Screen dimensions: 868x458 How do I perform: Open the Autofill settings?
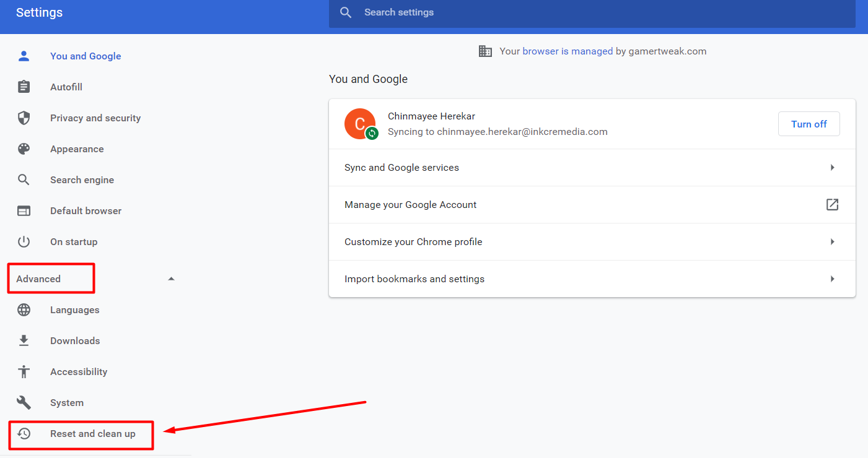[x=66, y=87]
